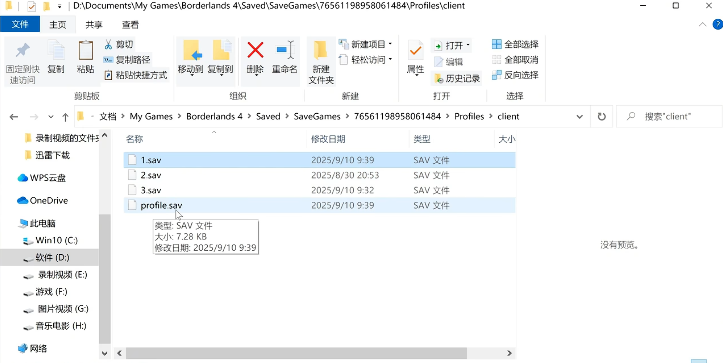Click Borderlands 4 in the address breadcrumb
723x363 pixels.
[214, 117]
